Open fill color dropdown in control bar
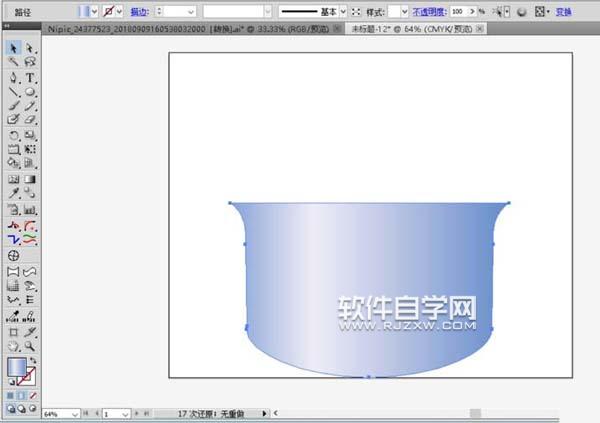 point(94,12)
